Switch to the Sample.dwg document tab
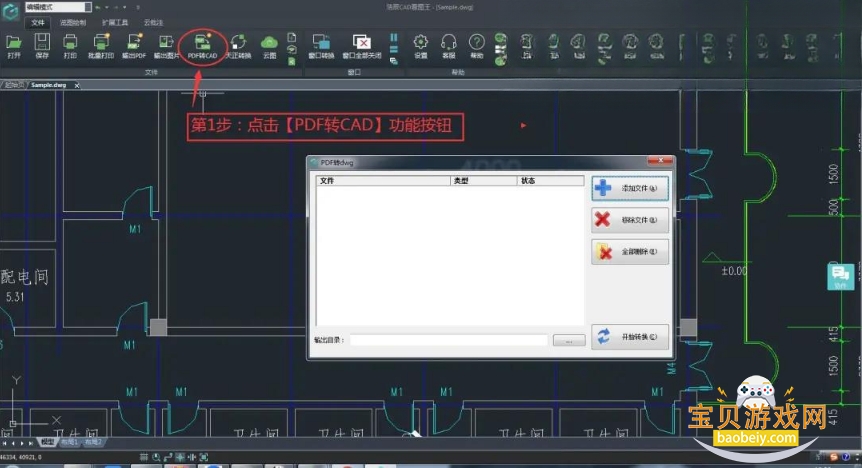 coord(48,85)
